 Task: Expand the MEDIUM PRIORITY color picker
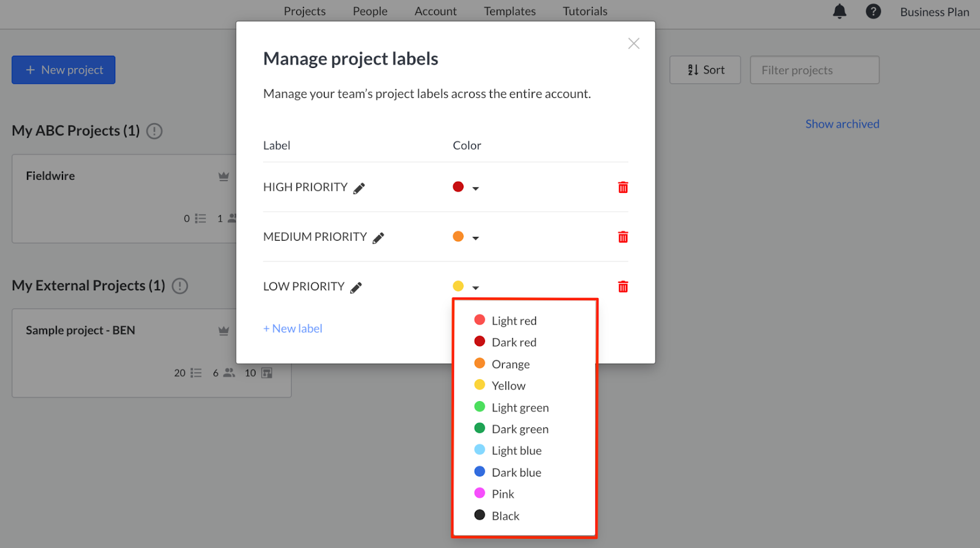coord(477,237)
